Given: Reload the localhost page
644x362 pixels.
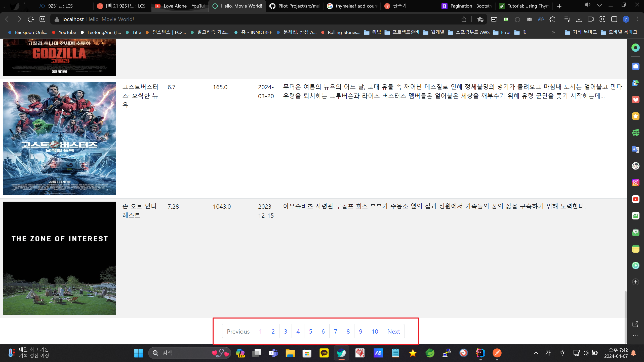Looking at the screenshot, I should 31,19.
